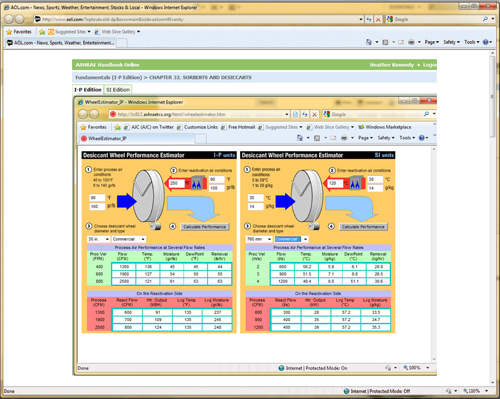The height and width of the screenshot is (399, 500).
Task: Click Calculate Performance in I-P units panel
Action: [x=205, y=227]
